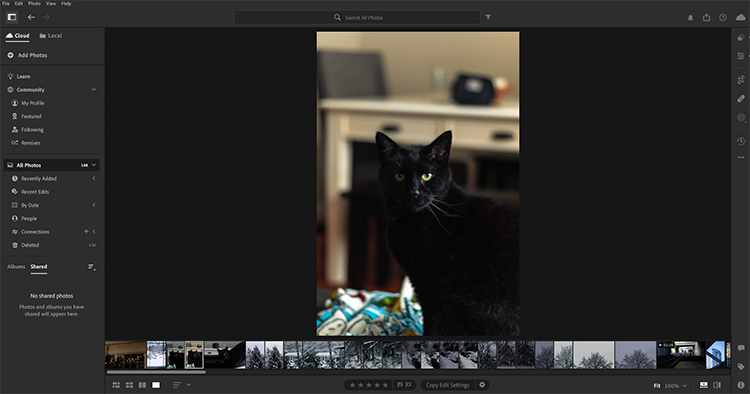750x394 pixels.
Task: Collapse the All Photos chevron
Action: 94,165
